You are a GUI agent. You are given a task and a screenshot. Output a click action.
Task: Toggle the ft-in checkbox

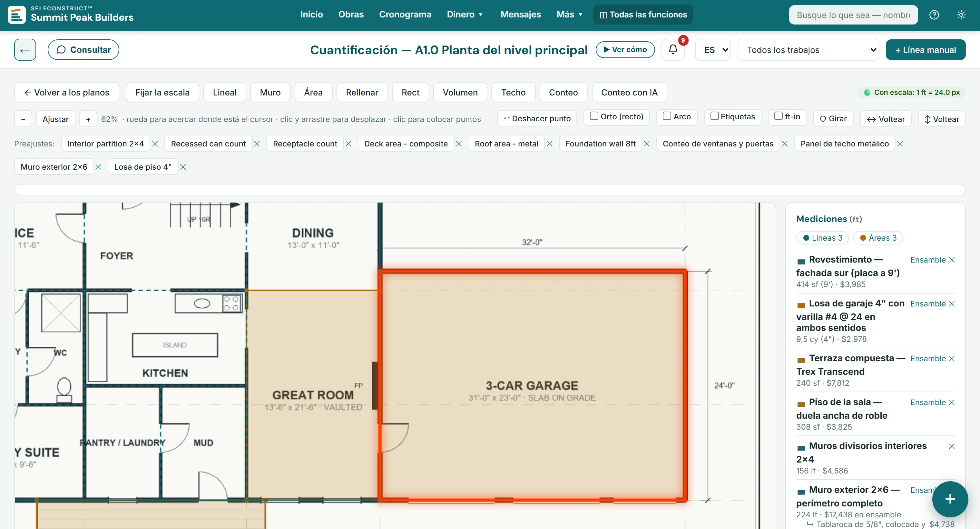[779, 116]
